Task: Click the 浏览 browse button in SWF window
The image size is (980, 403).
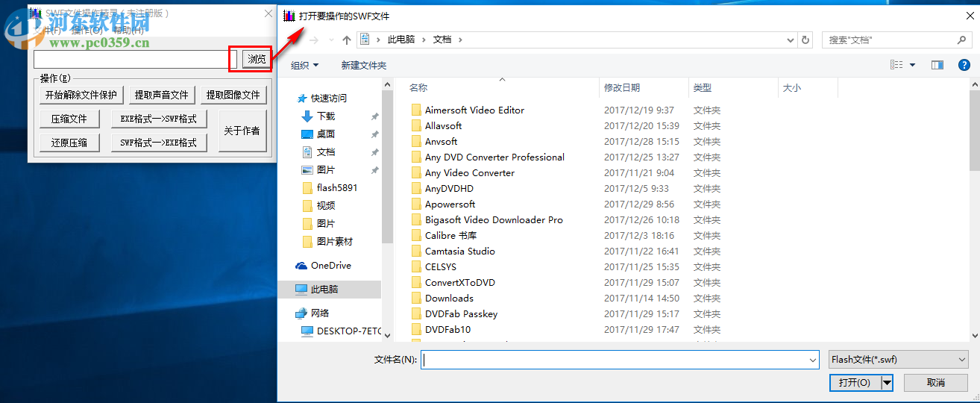Action: click(x=257, y=59)
